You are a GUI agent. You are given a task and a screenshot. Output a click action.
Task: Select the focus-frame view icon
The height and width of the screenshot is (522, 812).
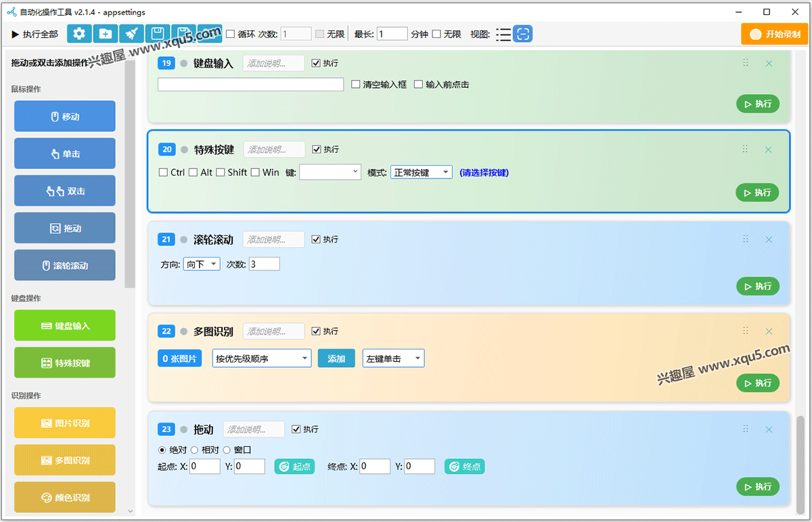click(523, 34)
